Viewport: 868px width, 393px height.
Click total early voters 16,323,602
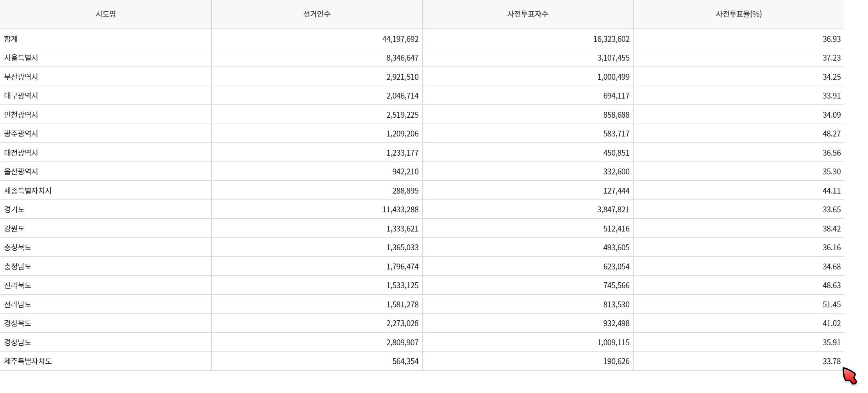click(611, 39)
